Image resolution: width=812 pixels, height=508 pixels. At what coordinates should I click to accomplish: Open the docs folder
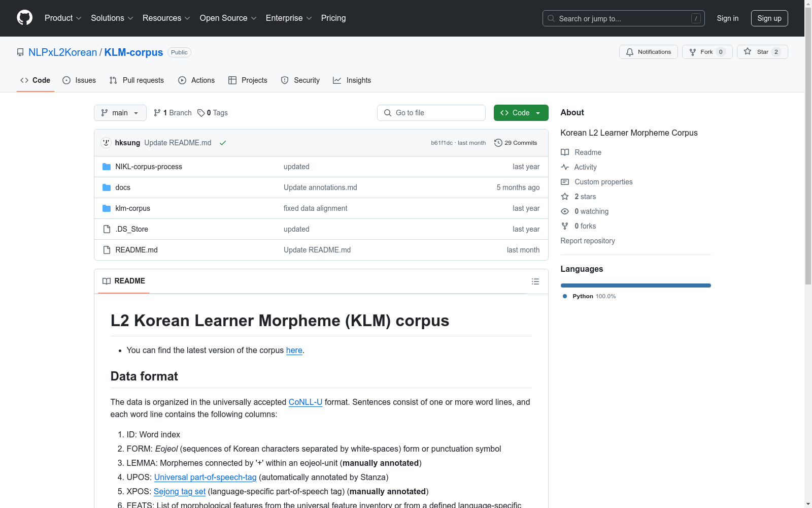point(123,187)
